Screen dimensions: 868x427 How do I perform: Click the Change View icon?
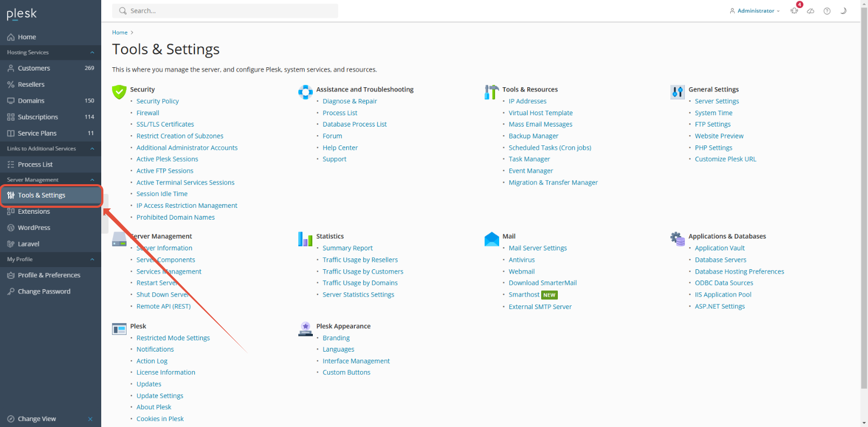(11, 419)
